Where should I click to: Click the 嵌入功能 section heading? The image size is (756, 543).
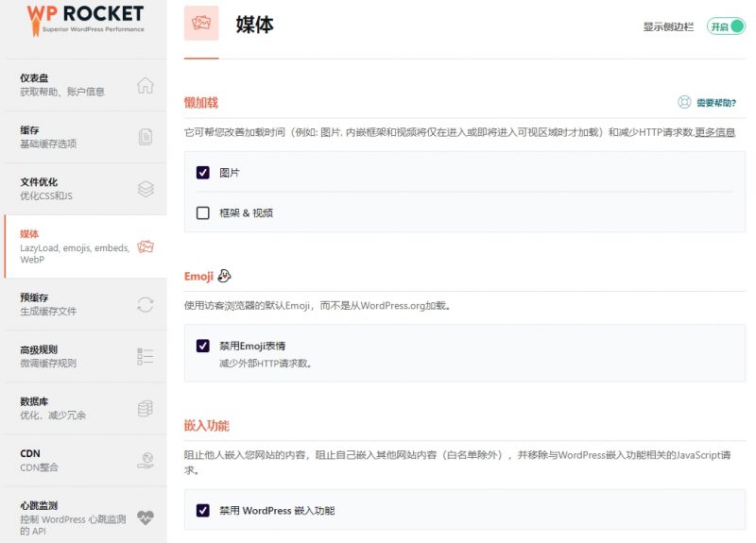click(x=207, y=426)
